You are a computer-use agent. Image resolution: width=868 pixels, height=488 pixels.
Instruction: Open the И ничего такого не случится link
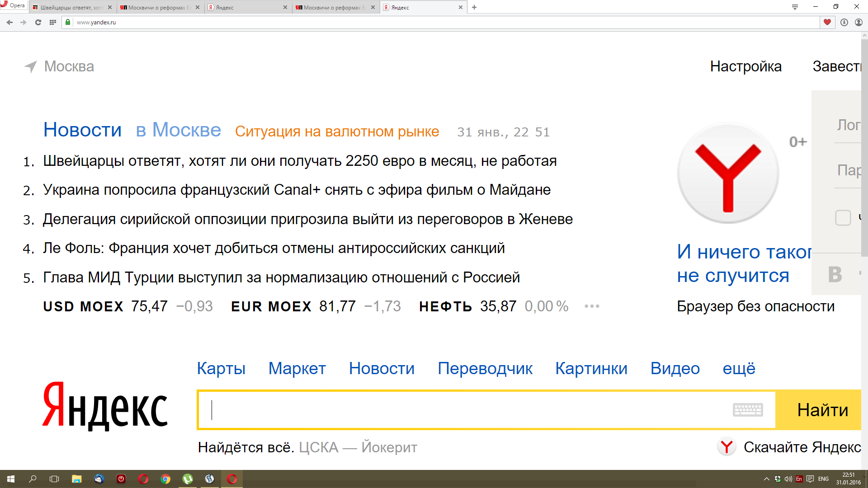click(x=744, y=263)
